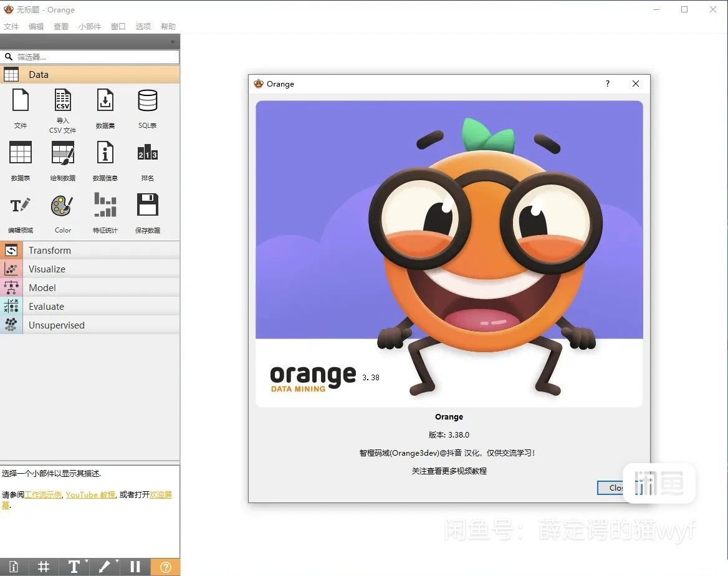Click the 文件 (File) widget icon
Viewport: 728px width, 576px height.
[x=21, y=100]
